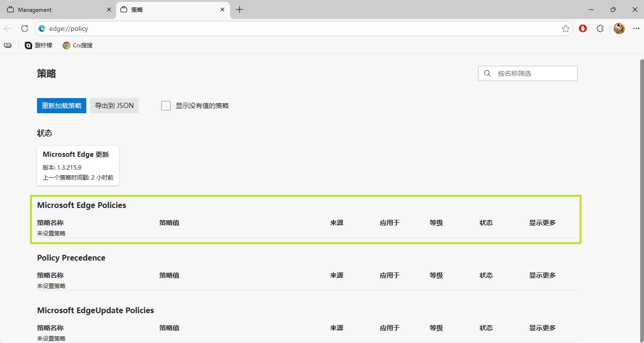Open the Crx搜搜 bookmark
The height and width of the screenshot is (343, 644).
pyautogui.click(x=77, y=45)
